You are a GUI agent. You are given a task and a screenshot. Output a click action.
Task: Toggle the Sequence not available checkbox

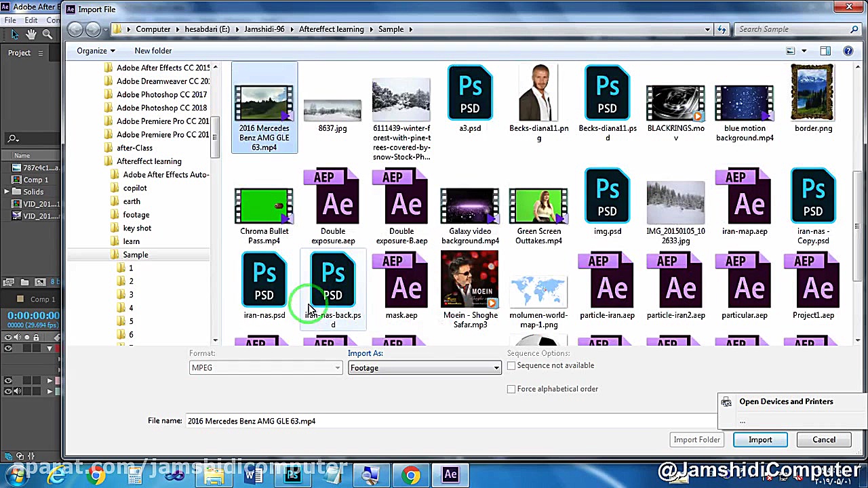[511, 366]
